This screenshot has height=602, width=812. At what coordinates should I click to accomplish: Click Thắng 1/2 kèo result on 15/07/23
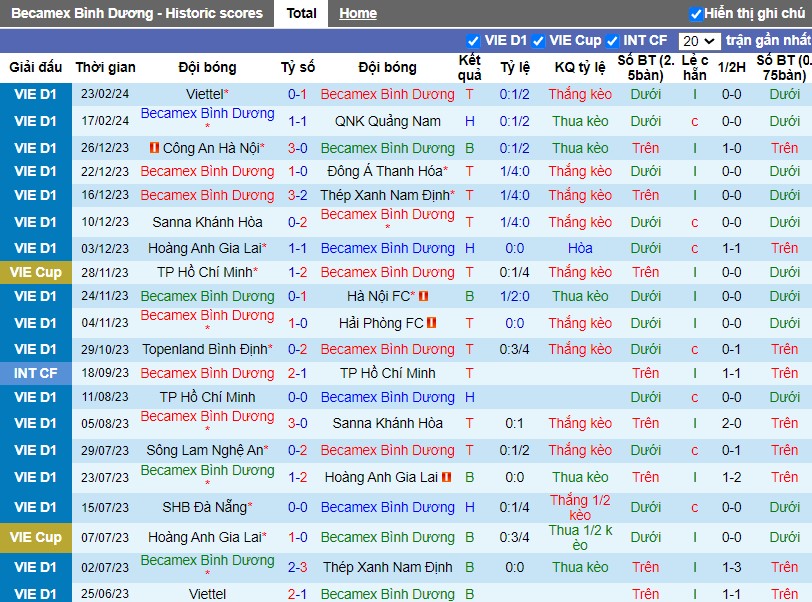point(580,507)
